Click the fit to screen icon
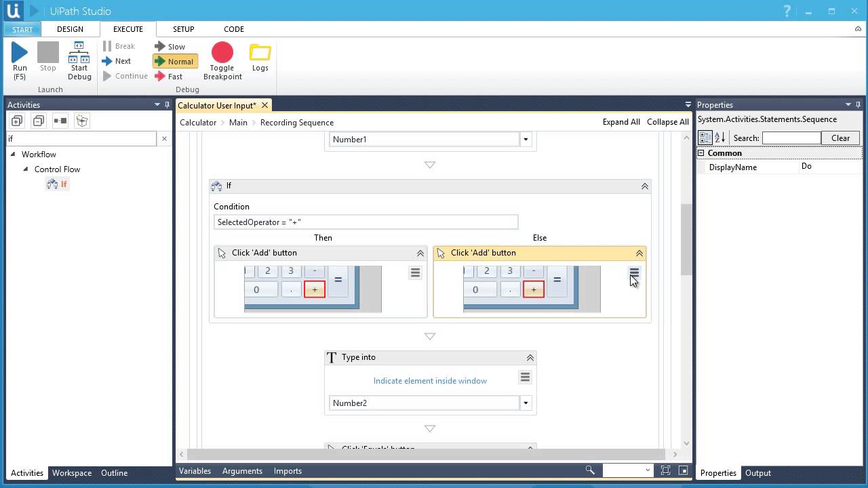The image size is (868, 488). pos(665,470)
